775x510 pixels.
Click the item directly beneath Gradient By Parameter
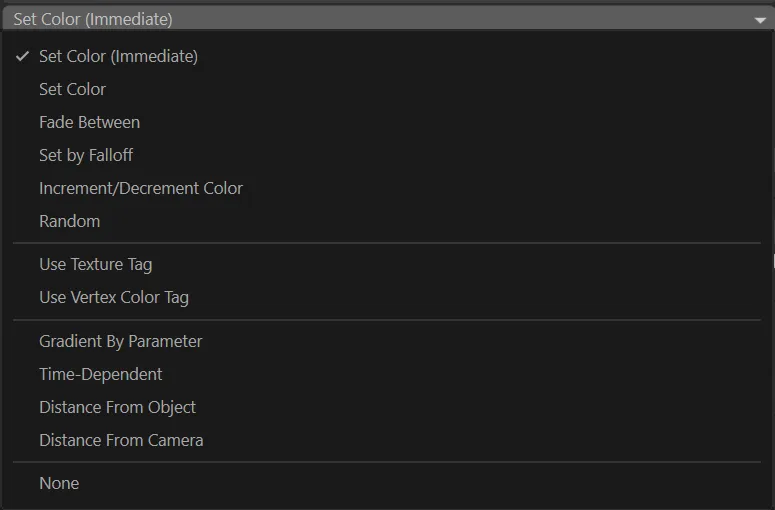click(100, 375)
